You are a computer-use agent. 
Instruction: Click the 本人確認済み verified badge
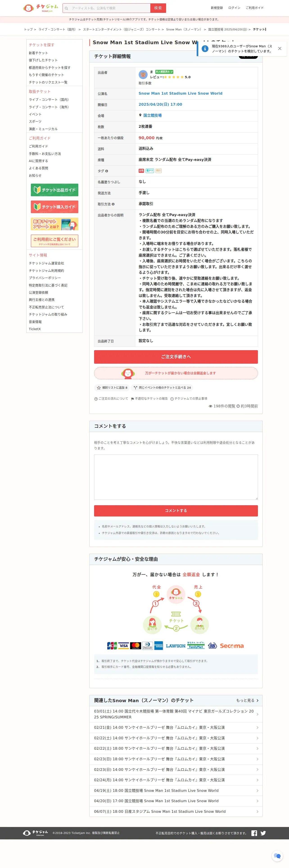coord(164,72)
